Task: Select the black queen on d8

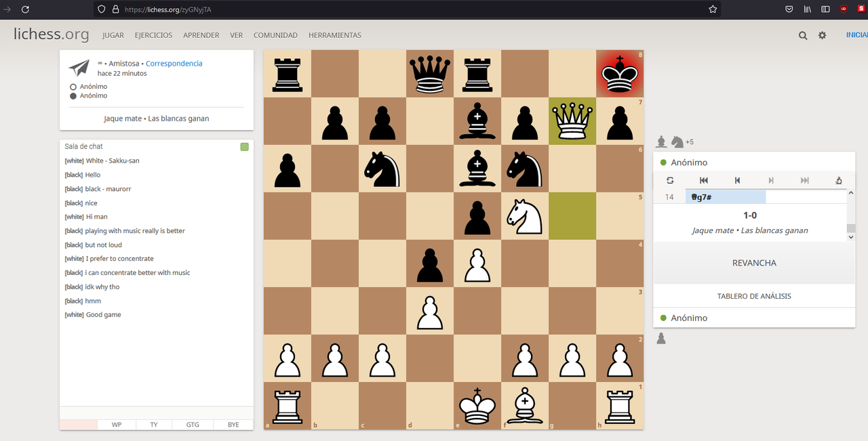Action: (x=430, y=74)
